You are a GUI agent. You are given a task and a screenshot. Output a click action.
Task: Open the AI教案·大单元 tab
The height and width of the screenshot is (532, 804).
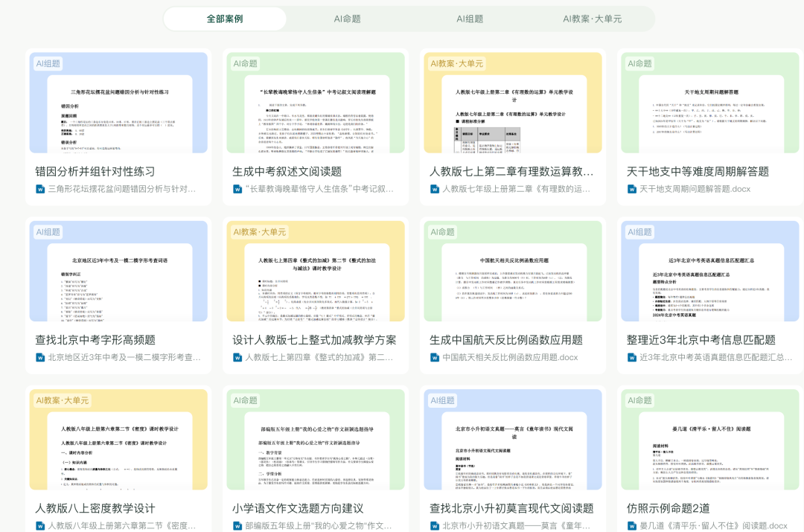coord(592,18)
